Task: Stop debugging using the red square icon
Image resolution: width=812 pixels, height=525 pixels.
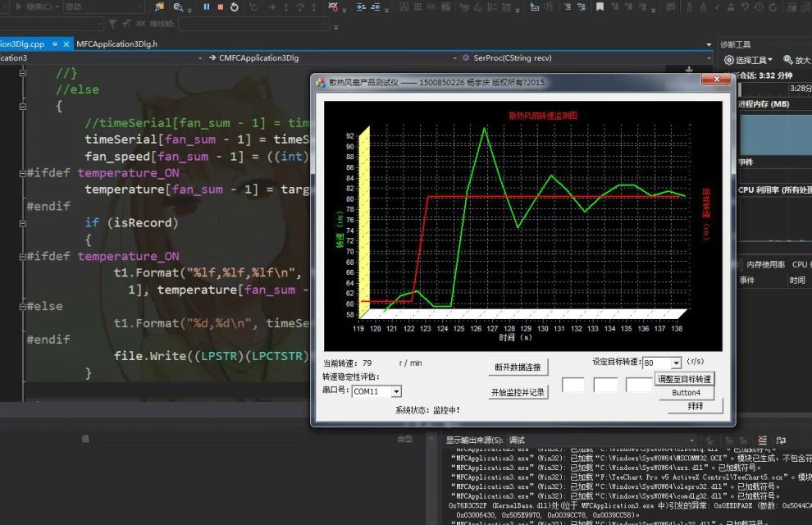Action: coord(220,7)
